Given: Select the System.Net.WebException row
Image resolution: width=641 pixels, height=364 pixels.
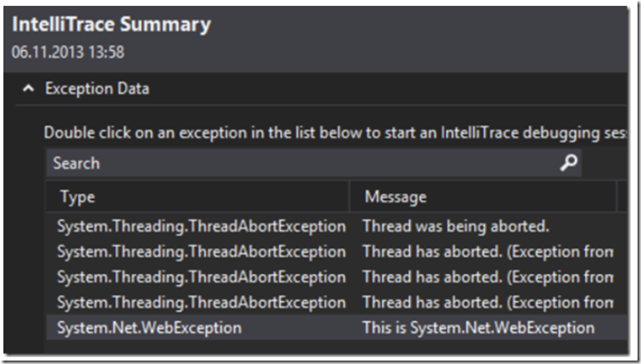Looking at the screenshot, I should coord(337,328).
